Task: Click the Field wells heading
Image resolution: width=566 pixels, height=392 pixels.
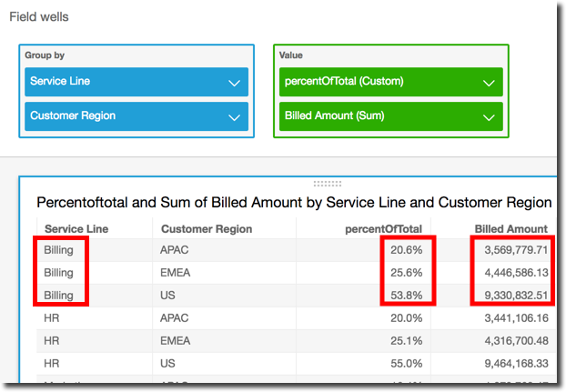Action: pos(39,17)
